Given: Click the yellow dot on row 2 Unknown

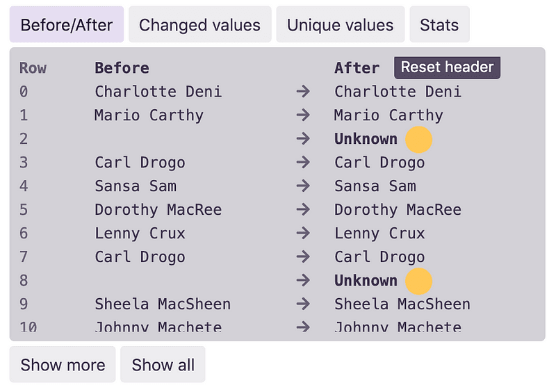Looking at the screenshot, I should 419,140.
